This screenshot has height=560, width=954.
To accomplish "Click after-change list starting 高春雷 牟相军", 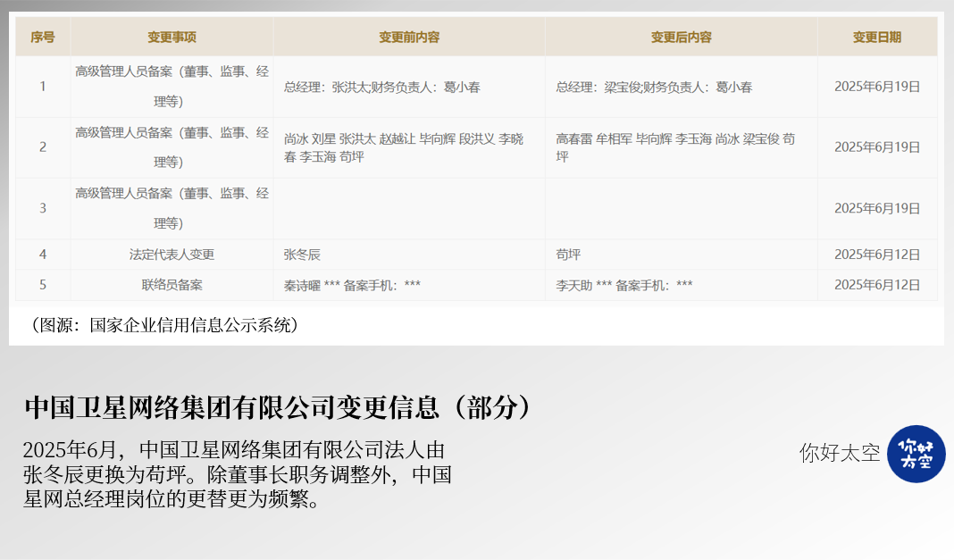I will coord(682,147).
